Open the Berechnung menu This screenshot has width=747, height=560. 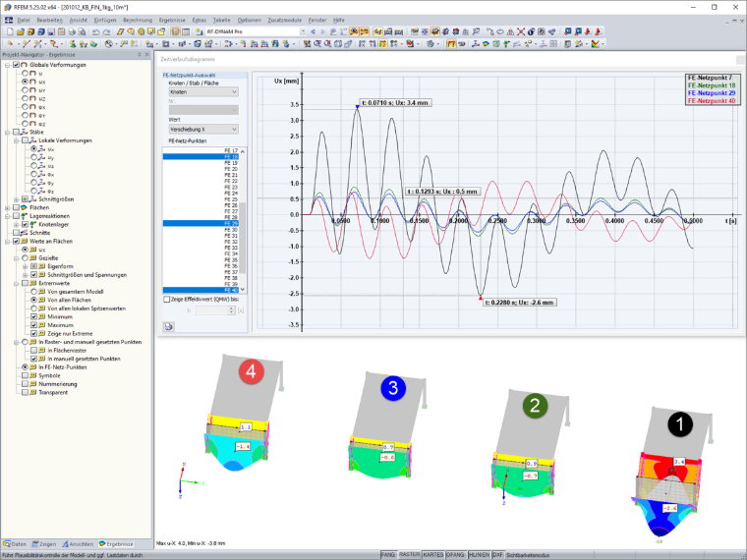(x=138, y=20)
